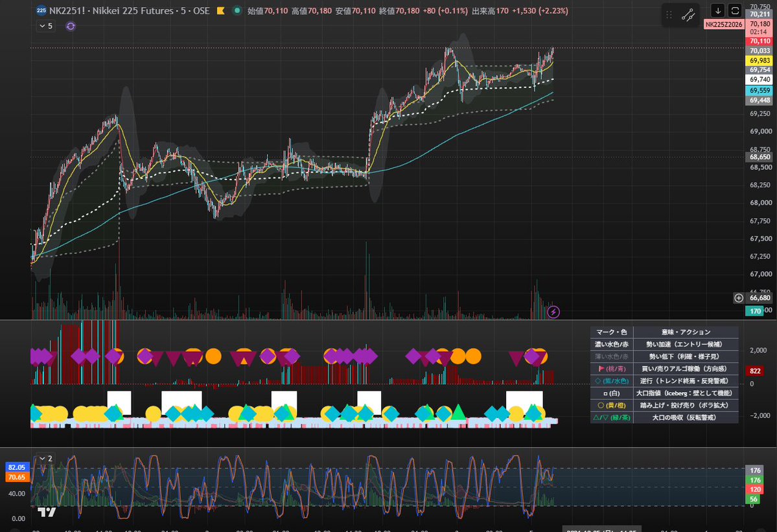Screen dimensions: 777x532
Task: Click the purple lightning bolt icon
Action: [553, 312]
